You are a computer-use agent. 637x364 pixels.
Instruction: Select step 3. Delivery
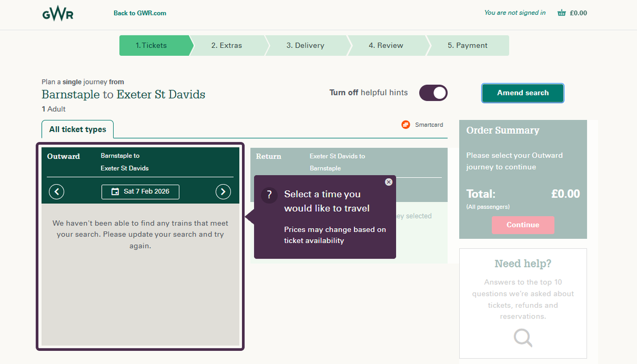point(305,46)
